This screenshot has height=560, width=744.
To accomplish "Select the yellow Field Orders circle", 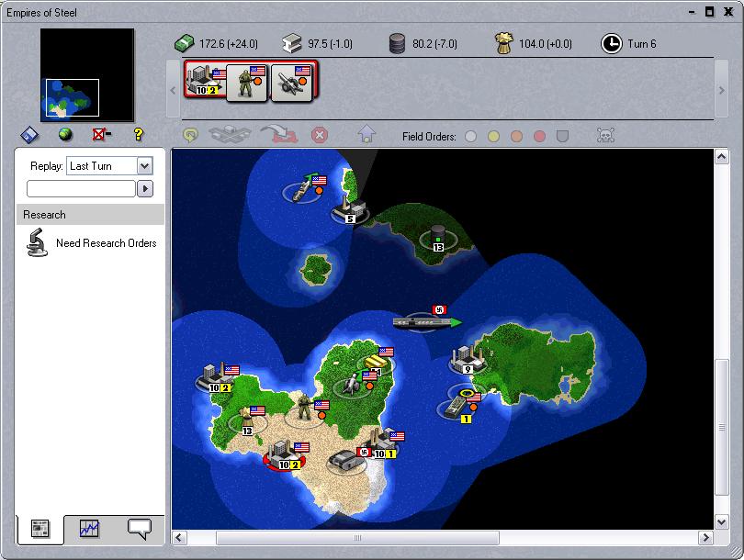I will [494, 136].
